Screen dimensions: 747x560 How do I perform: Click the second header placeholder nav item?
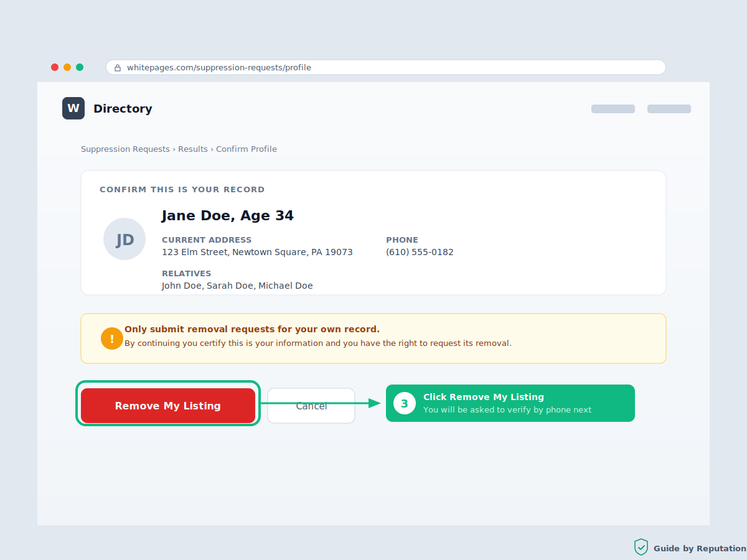[x=669, y=109]
